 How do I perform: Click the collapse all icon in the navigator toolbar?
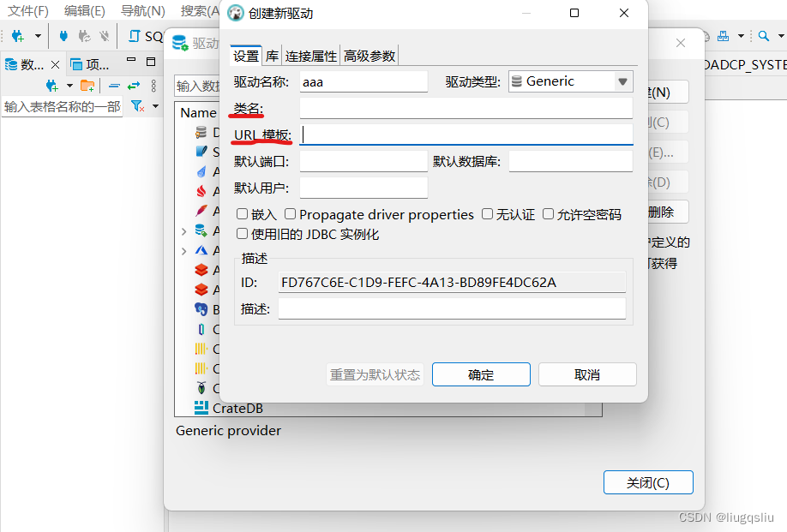point(114,86)
